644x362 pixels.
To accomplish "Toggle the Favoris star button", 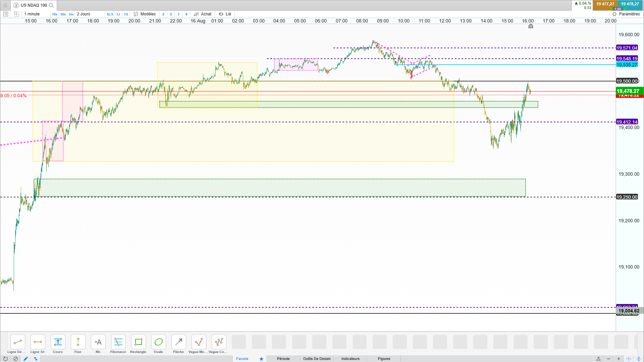I will (261, 359).
